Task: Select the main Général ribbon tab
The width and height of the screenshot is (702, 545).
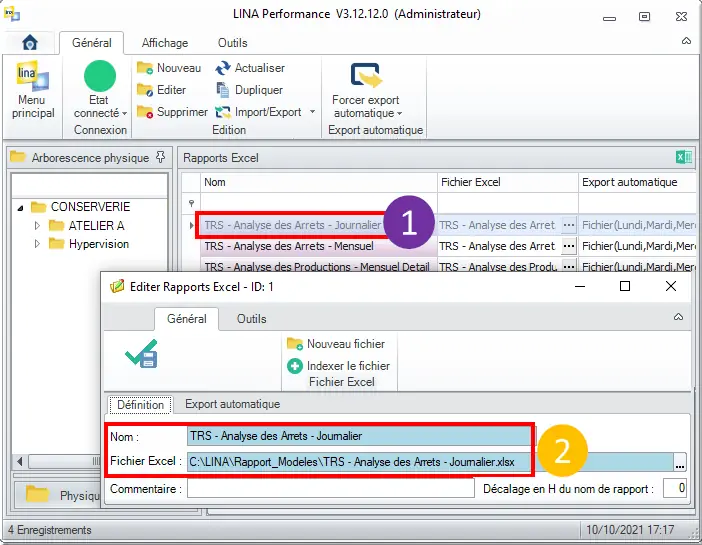Action: point(92,43)
